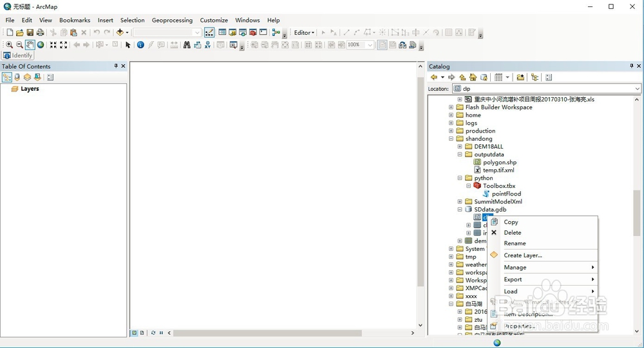Open the ModelBuilder window icon
644x348 pixels.
[276, 32]
